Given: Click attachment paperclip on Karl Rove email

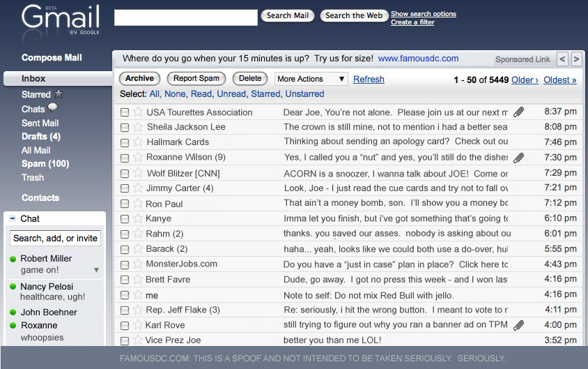Looking at the screenshot, I should click(x=518, y=325).
